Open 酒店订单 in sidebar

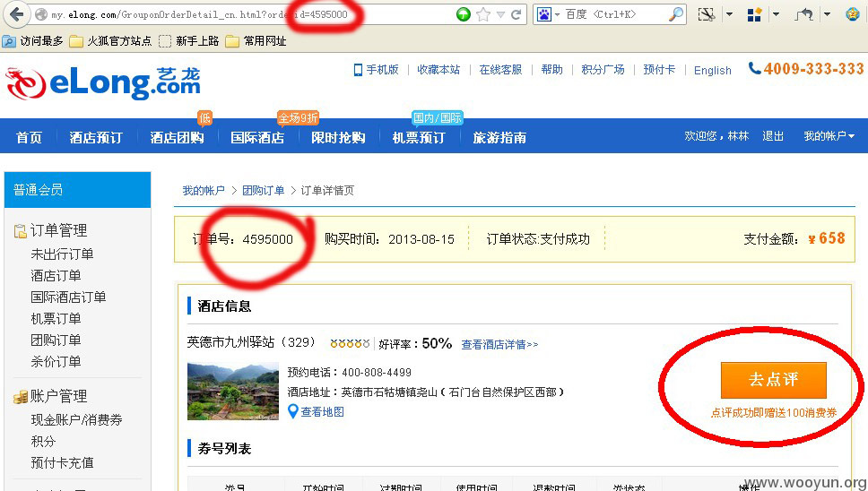click(56, 276)
